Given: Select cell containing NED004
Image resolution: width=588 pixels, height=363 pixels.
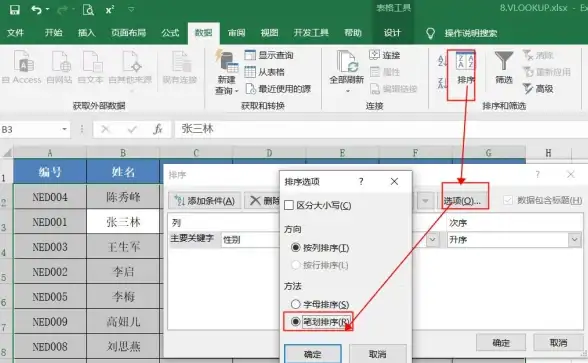Looking at the screenshot, I should coord(50,197).
